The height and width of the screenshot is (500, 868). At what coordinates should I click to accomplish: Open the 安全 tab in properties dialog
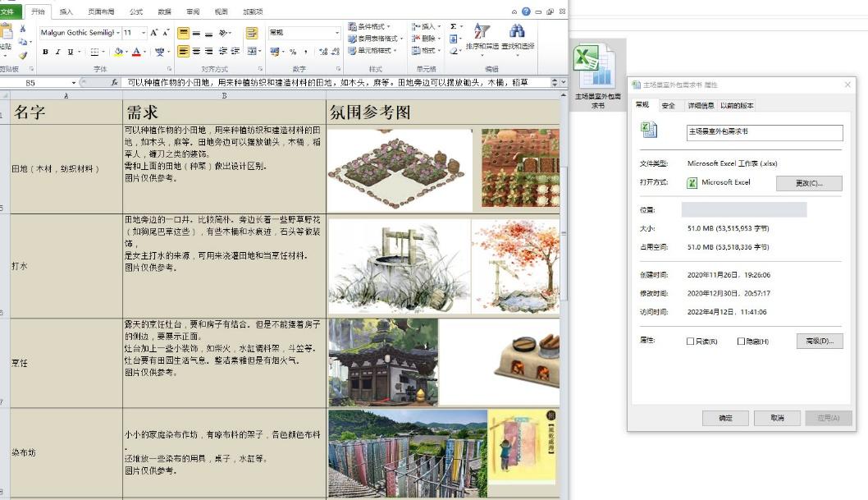(x=668, y=105)
